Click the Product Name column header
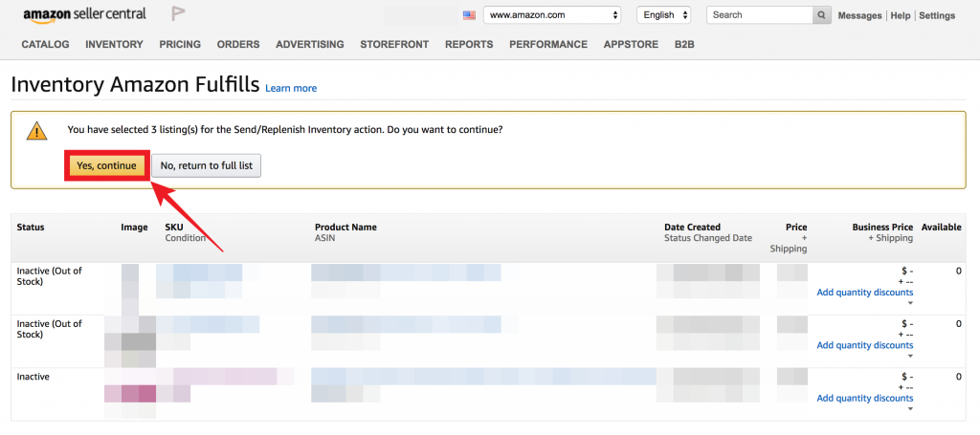Viewport: 980px width, 435px height. tap(345, 228)
